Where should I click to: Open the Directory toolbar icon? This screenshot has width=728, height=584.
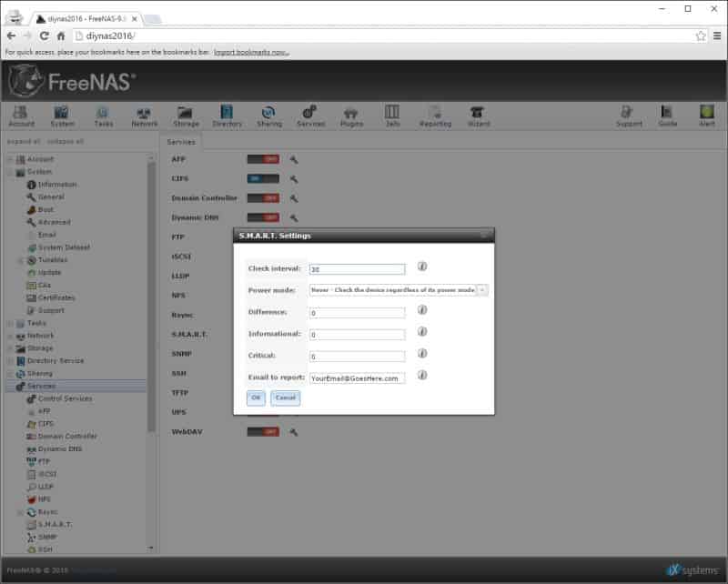(x=227, y=116)
